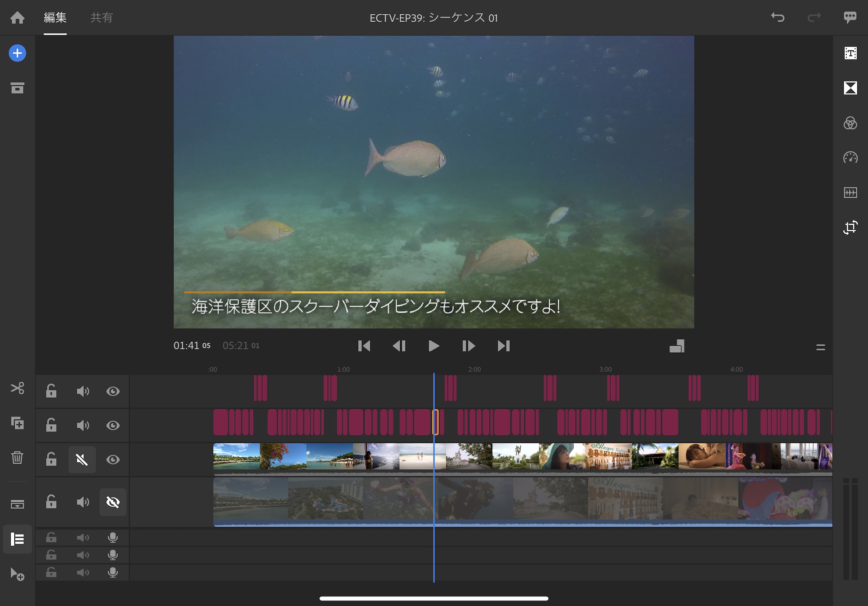
Task: Open the speed gauge panel
Action: (x=850, y=157)
